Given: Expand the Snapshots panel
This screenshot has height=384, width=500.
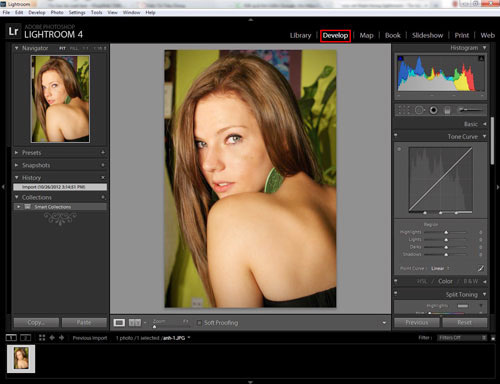Looking at the screenshot, I should point(16,165).
